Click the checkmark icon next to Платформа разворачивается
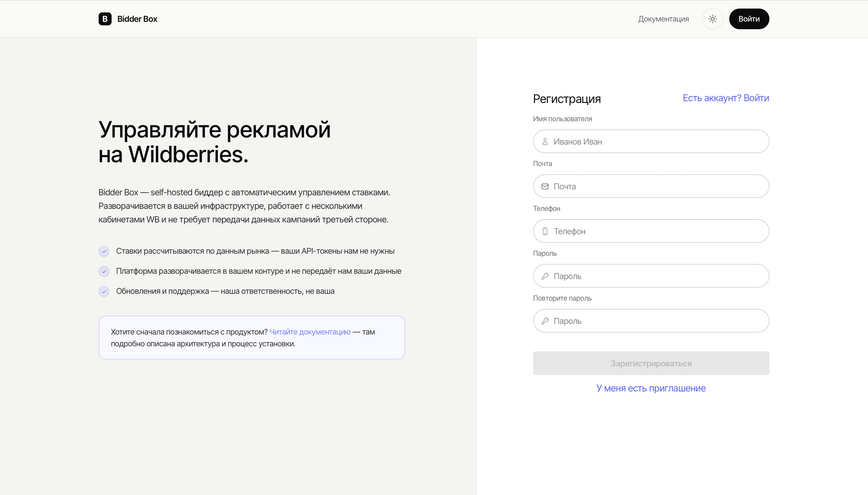 point(104,271)
